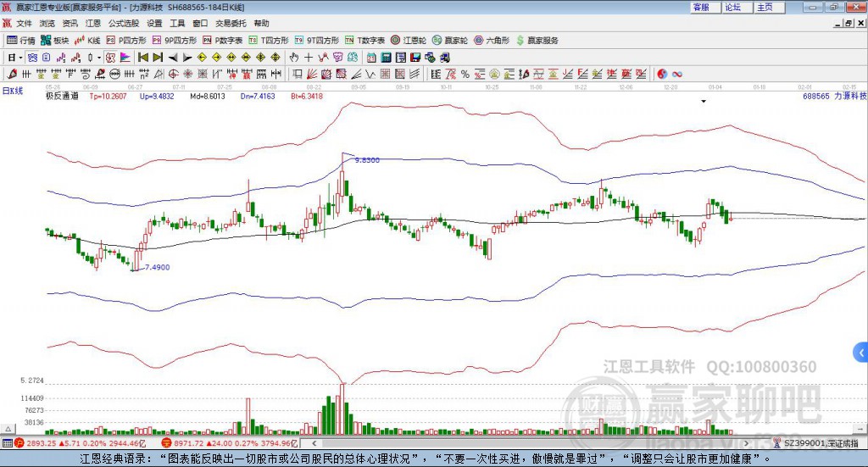Click the 论坛 forum button
This screenshot has height=467, width=868.
tap(737, 7)
